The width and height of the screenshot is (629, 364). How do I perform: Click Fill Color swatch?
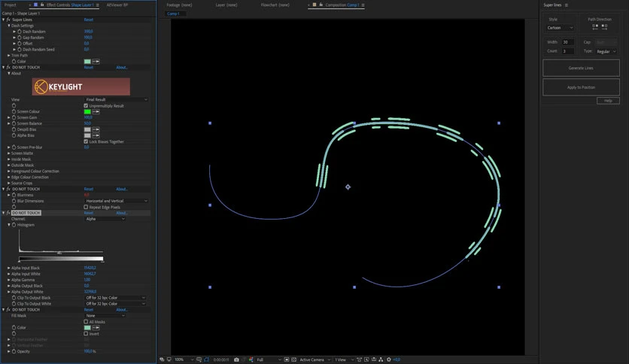coord(87,327)
